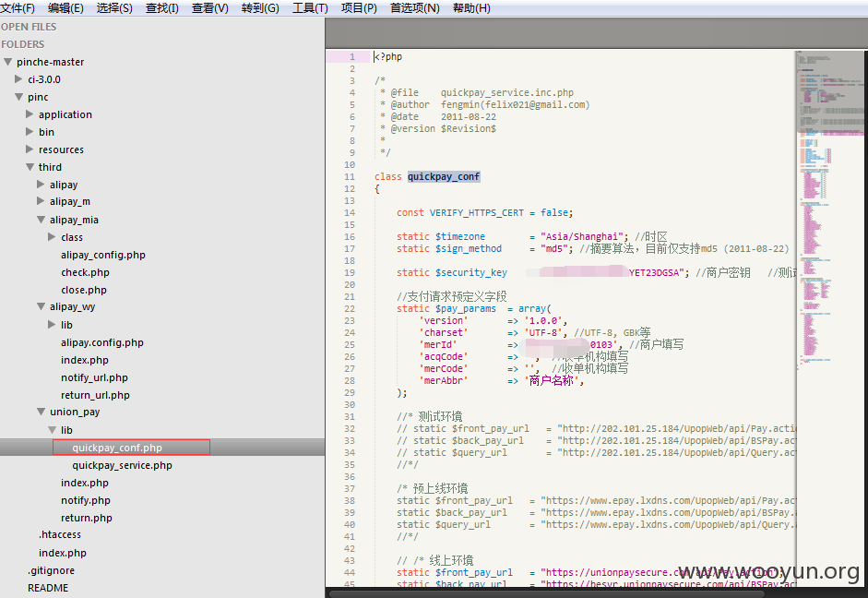The image size is (868, 598).
Task: Open notify_url.php file
Action: pyautogui.click(x=94, y=377)
